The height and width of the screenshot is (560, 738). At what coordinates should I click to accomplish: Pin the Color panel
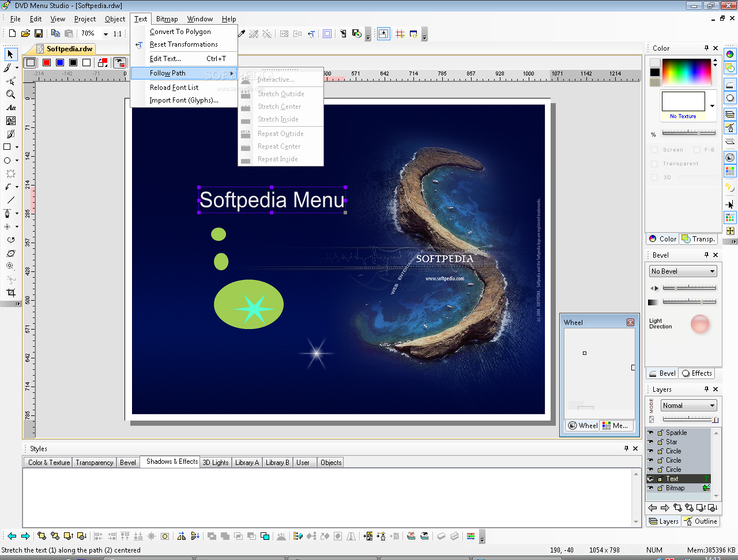coord(706,48)
